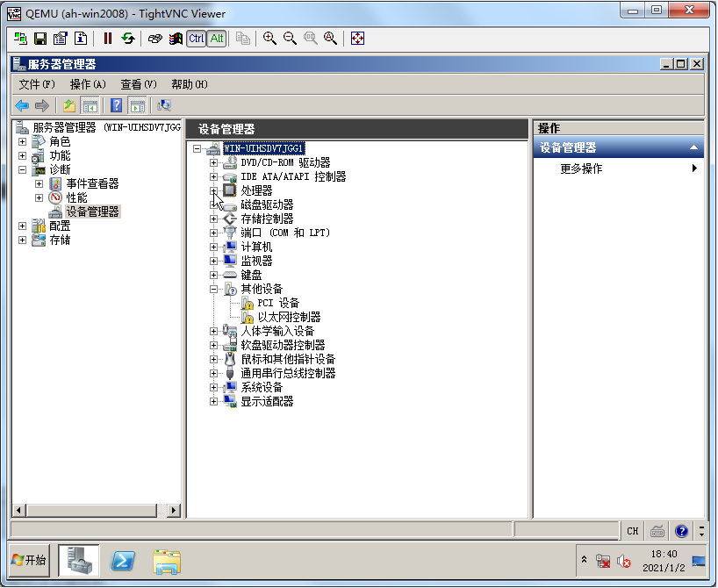
Task: Click the zoom in magnifier icon
Action: 269,38
